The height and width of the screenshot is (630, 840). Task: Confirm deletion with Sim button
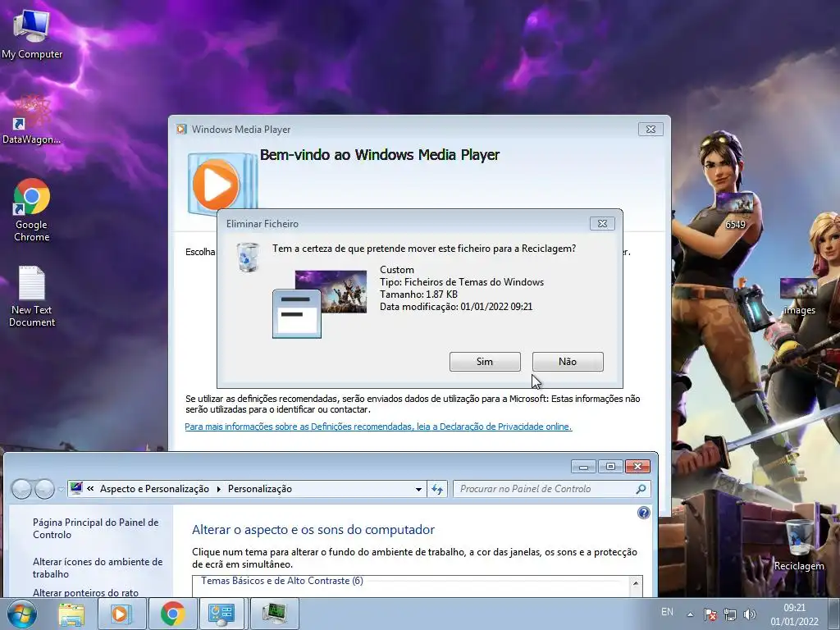(485, 362)
